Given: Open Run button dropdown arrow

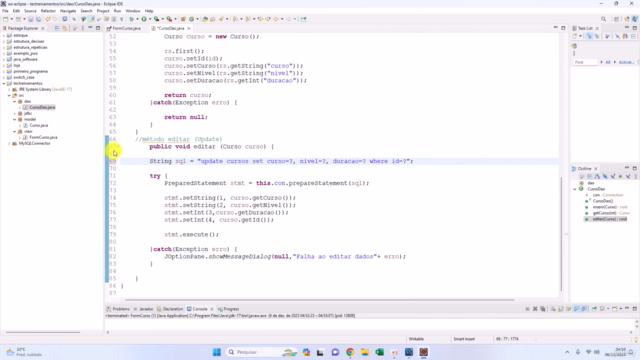Looking at the screenshot, I should (x=150, y=19).
